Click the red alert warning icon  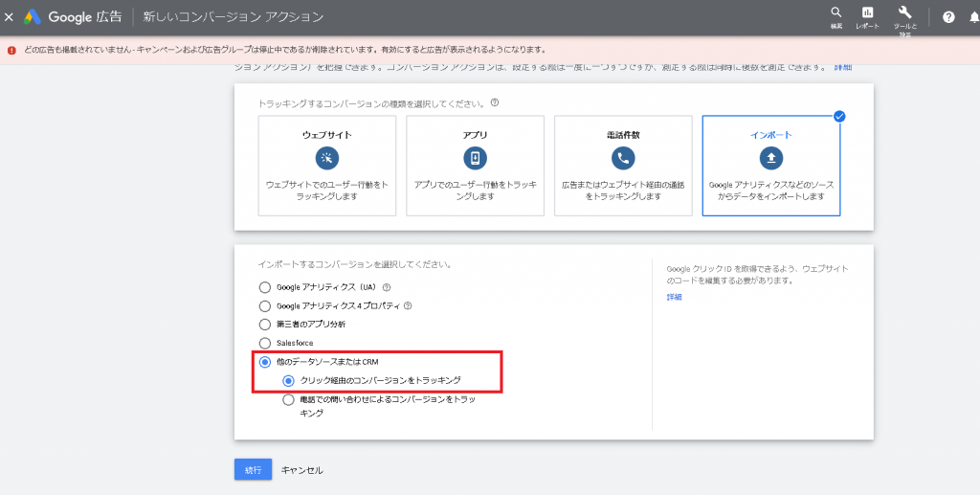[x=11, y=50]
